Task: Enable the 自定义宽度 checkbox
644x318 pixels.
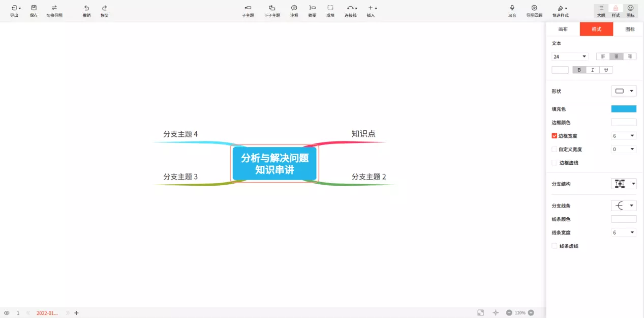Action: click(555, 150)
